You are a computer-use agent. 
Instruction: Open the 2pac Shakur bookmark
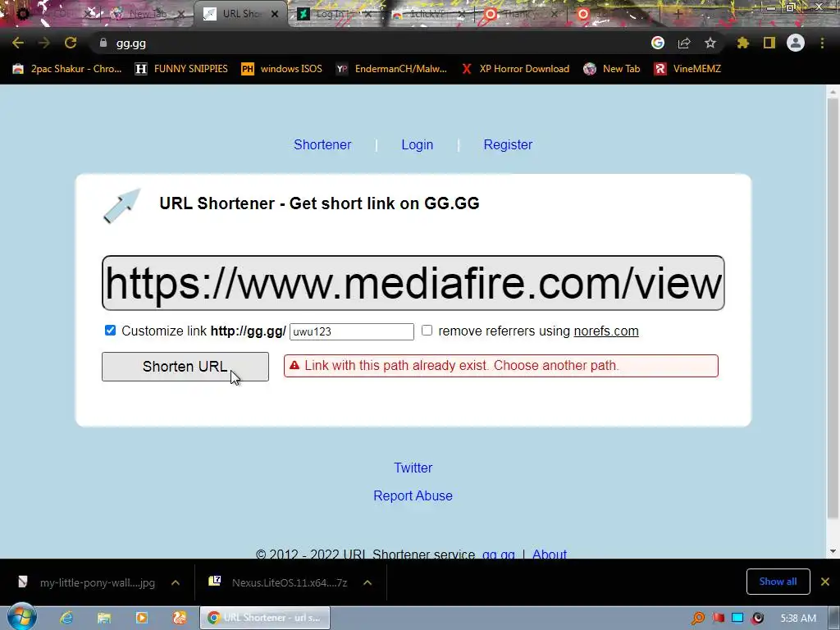66,69
